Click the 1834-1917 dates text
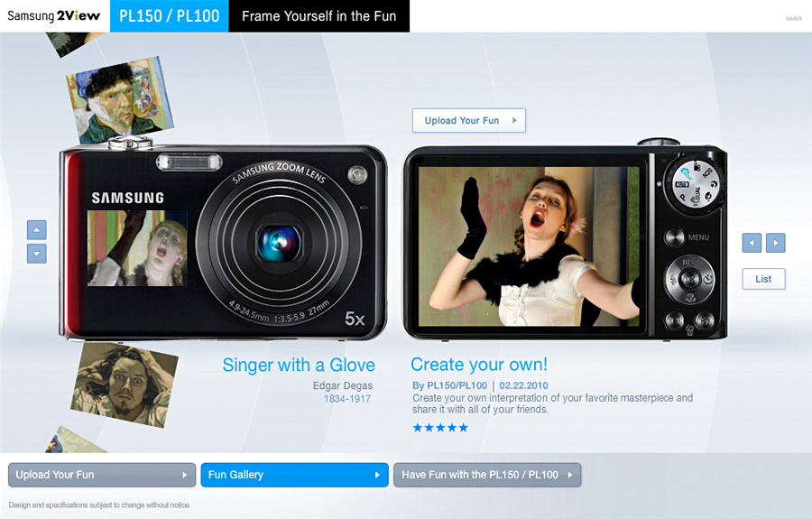Image resolution: width=812 pixels, height=519 pixels. (x=347, y=399)
